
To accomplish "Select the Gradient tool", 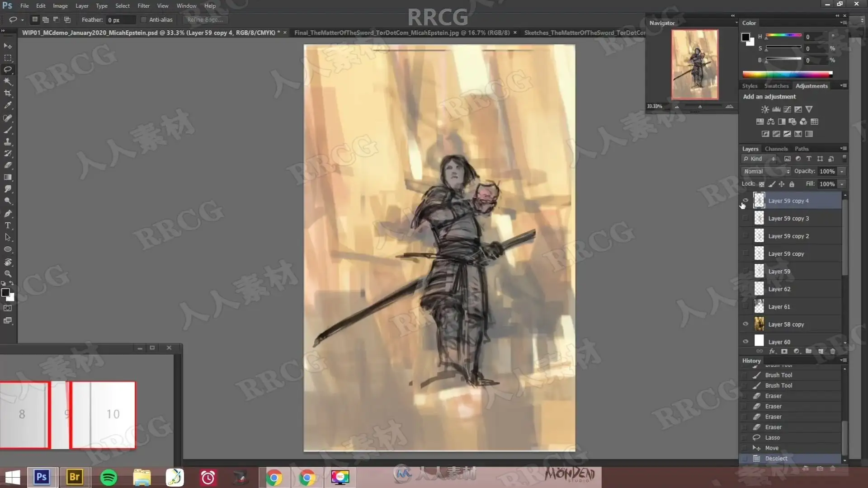I will coord(8,177).
